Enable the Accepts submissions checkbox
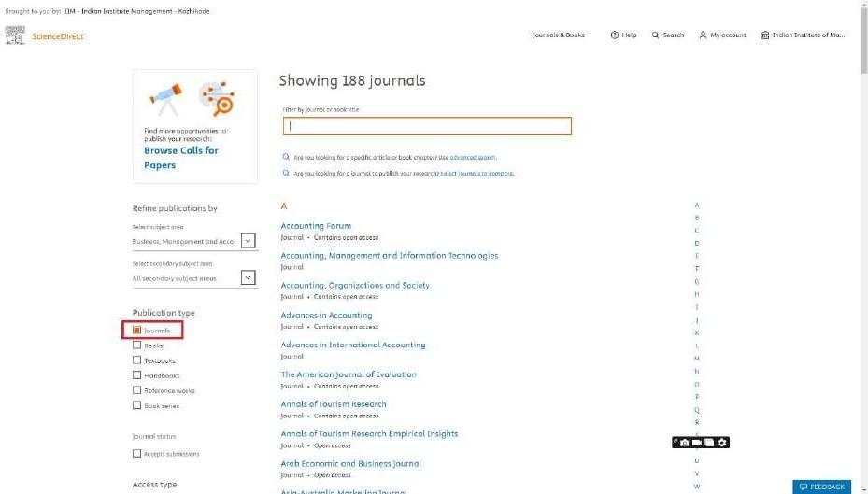 137,454
